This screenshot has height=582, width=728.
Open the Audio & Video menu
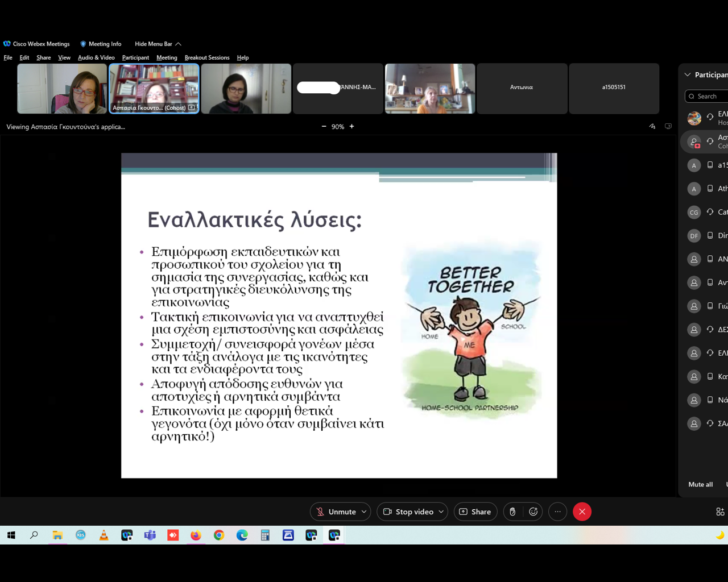click(96, 57)
